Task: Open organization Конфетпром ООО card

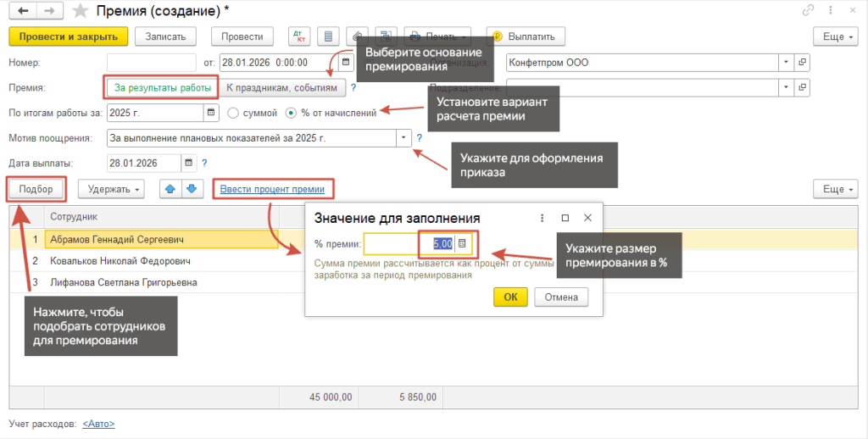Action: tap(803, 63)
